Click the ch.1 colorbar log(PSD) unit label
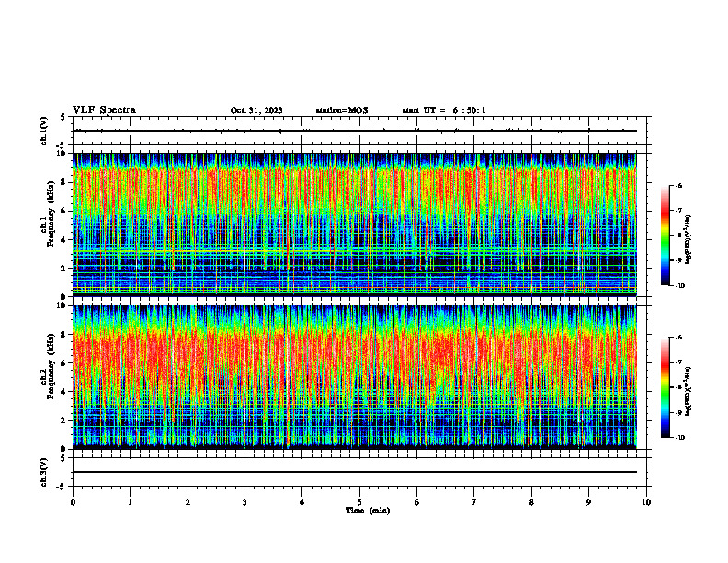 click(x=688, y=240)
